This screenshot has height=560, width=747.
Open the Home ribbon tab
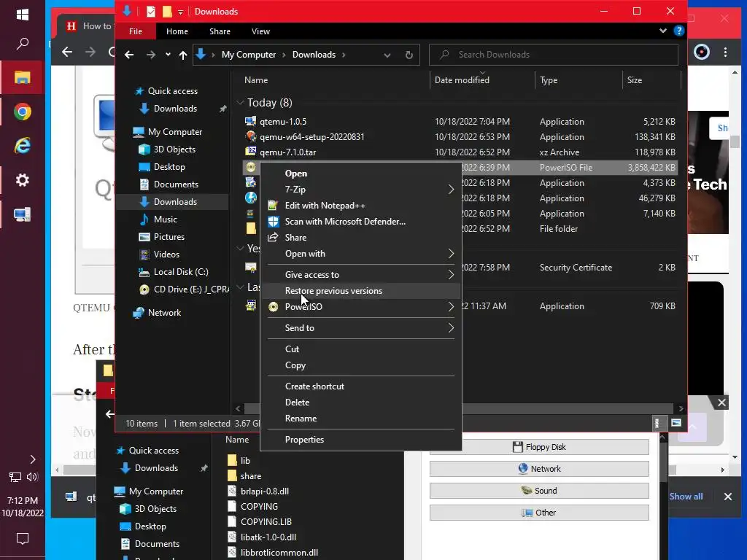point(177,31)
